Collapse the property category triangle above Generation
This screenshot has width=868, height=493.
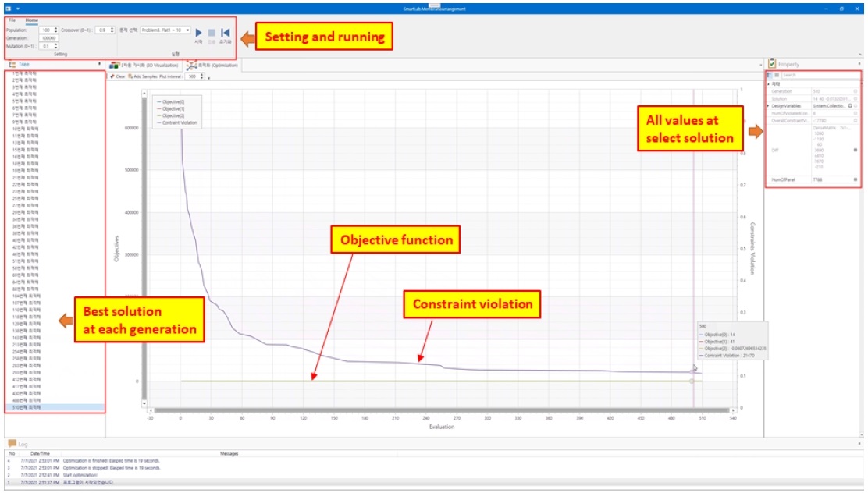click(x=768, y=84)
